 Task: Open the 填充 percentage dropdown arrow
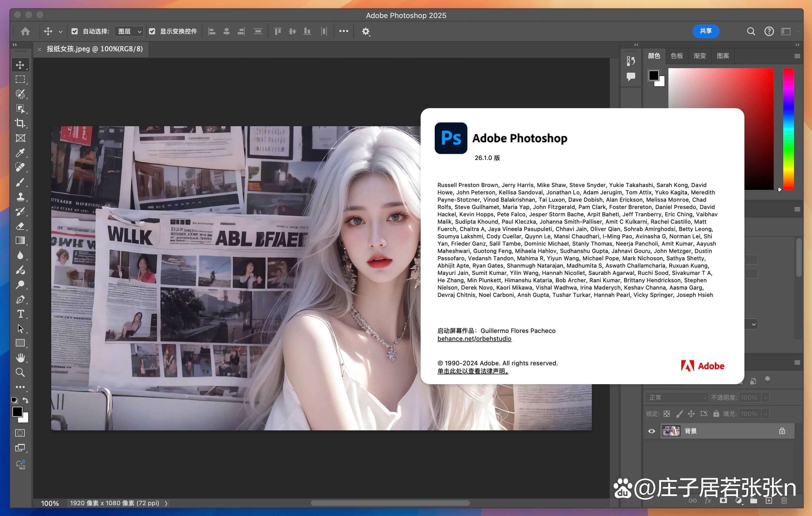[766, 414]
